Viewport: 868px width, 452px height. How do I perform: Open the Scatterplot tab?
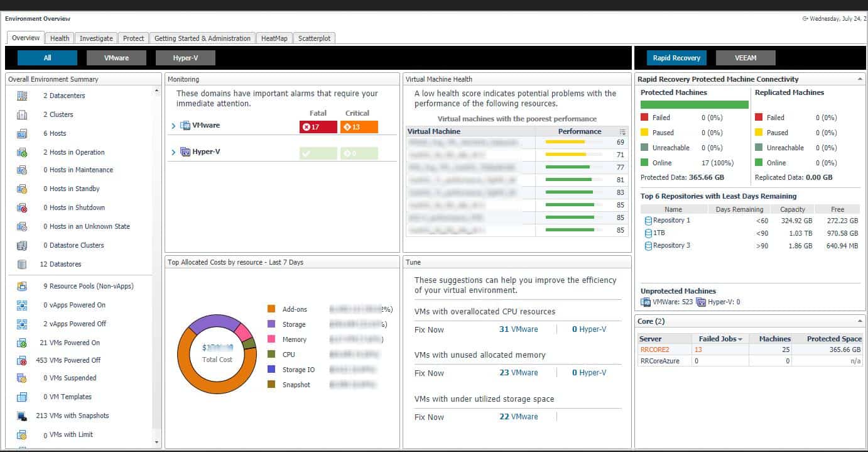click(x=314, y=38)
